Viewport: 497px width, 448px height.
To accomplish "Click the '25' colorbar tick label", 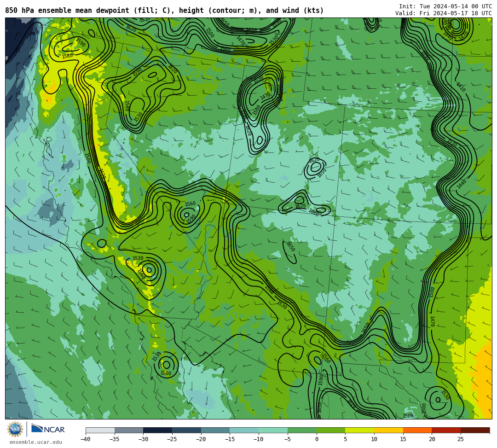I will pyautogui.click(x=461, y=439).
